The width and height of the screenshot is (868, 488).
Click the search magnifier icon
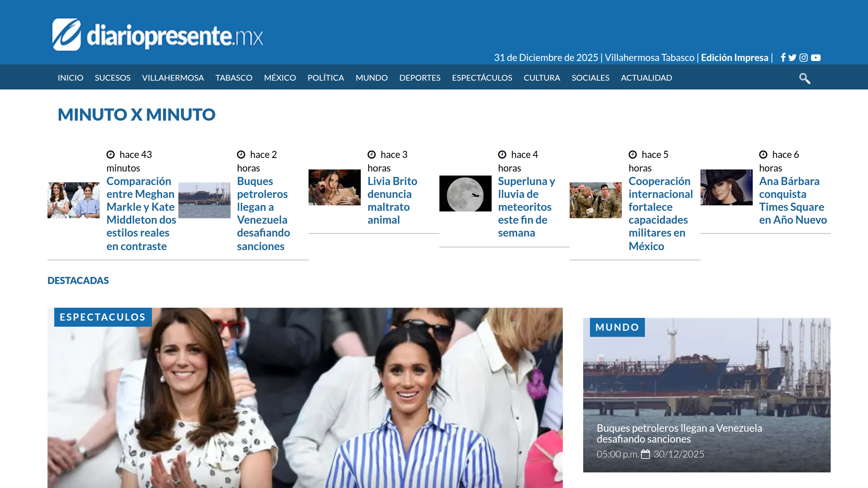tap(805, 78)
